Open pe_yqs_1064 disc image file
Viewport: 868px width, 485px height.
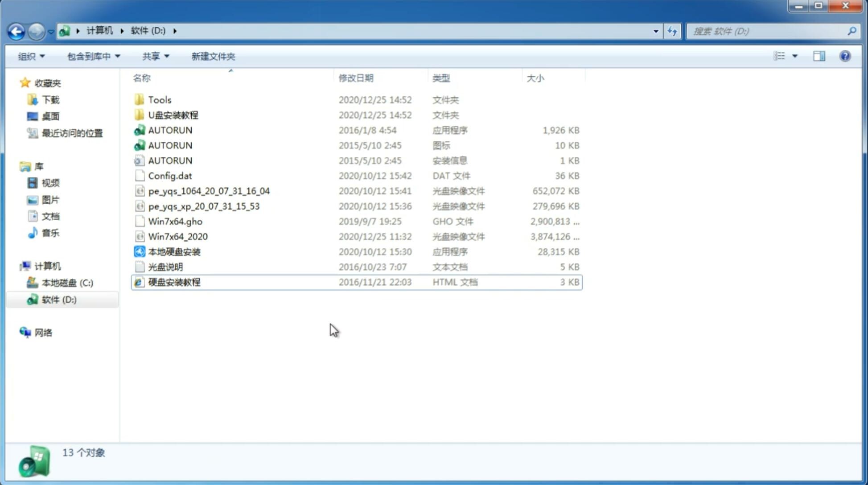point(209,191)
